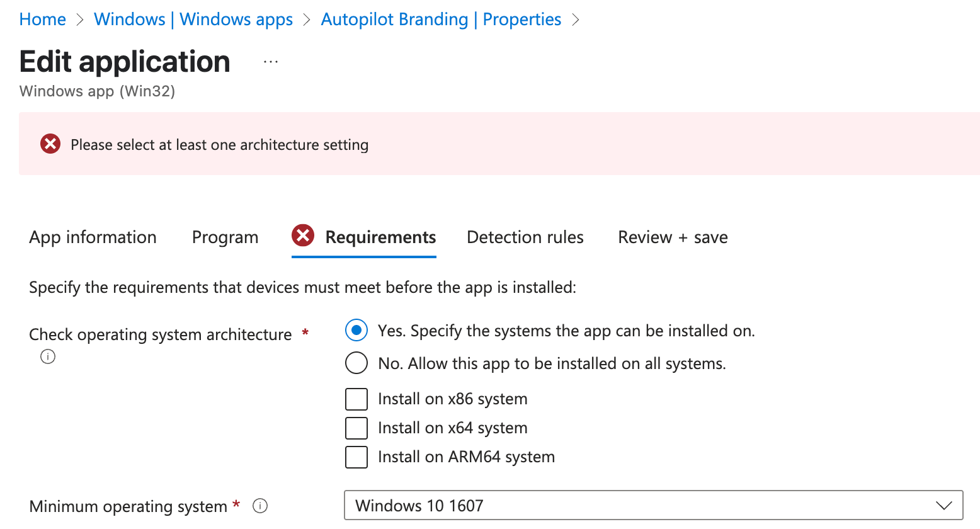Navigate to Home breadcrumb link
This screenshot has width=980, height=529.
pos(43,20)
